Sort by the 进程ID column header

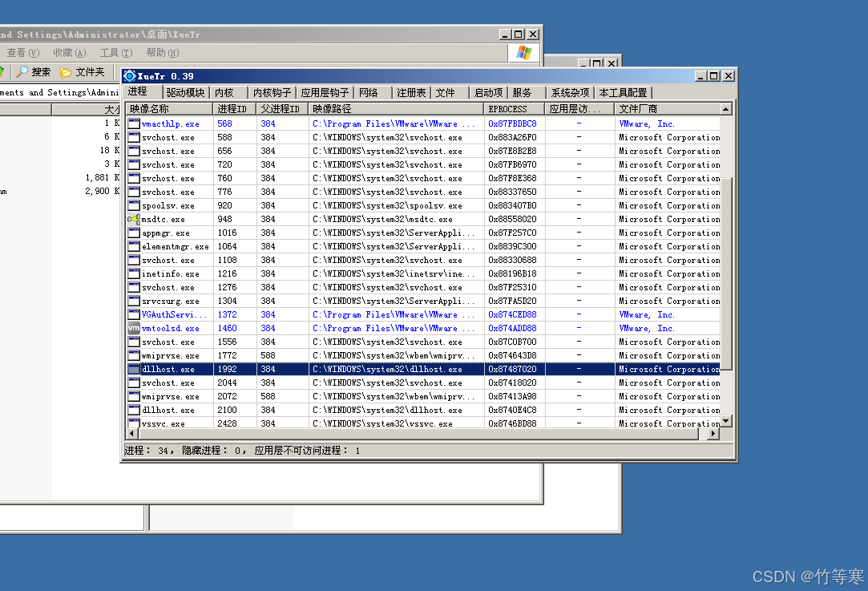[233, 109]
